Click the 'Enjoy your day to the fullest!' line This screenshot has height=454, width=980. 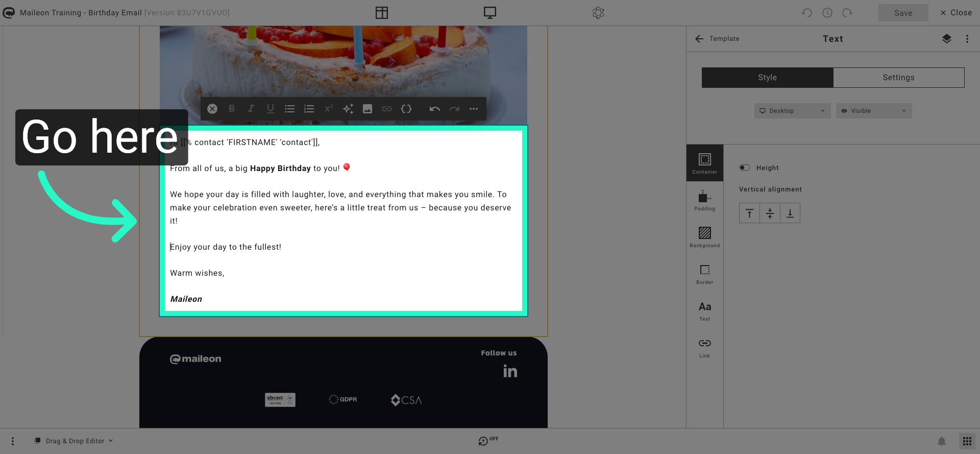[226, 247]
